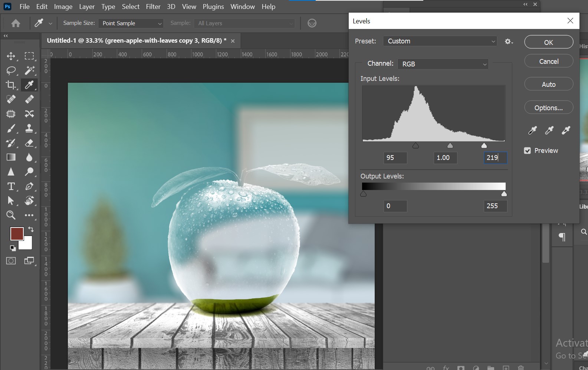Open the Levels preset options gear menu

[x=509, y=42]
